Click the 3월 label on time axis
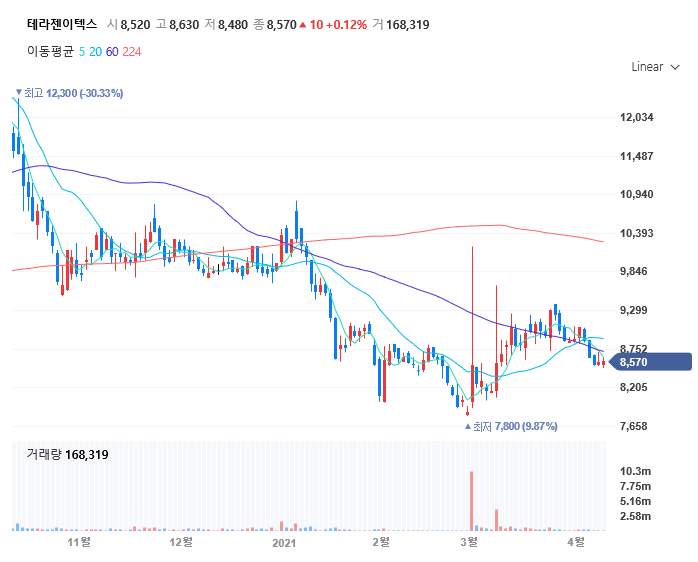 468,542
